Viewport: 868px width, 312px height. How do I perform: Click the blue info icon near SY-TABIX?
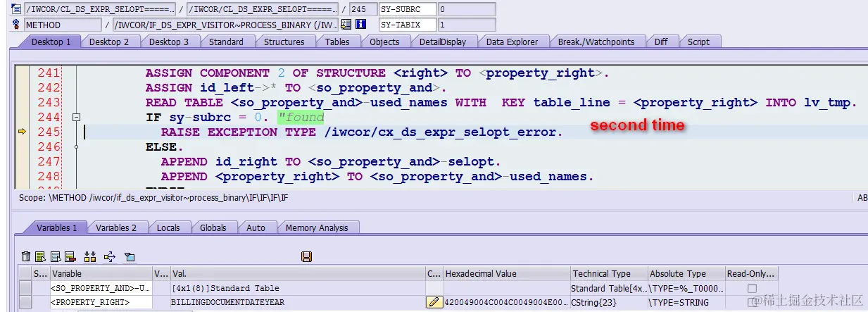[x=361, y=25]
